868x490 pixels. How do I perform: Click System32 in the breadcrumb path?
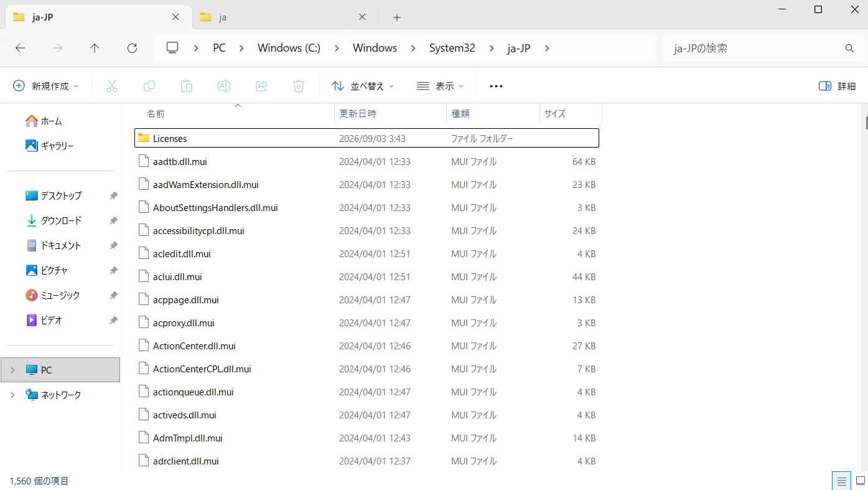[452, 48]
